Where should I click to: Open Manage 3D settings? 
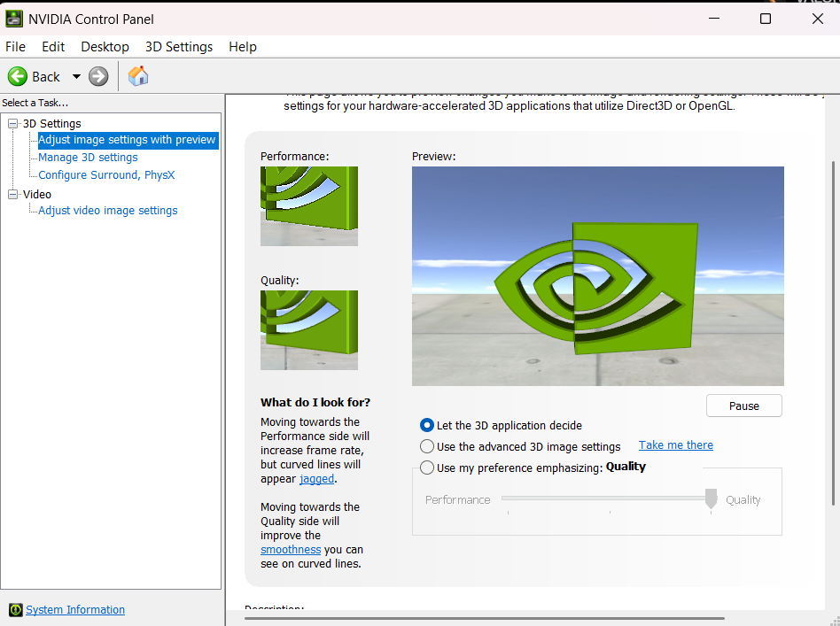coord(88,158)
